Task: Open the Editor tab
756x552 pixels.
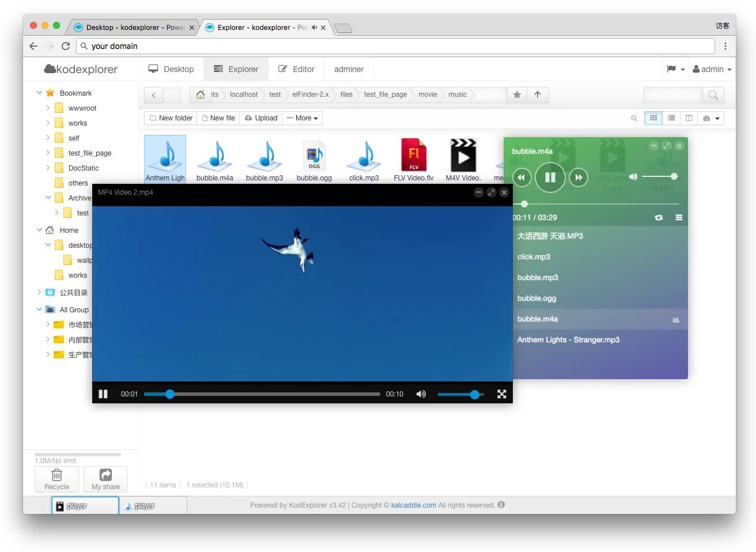Action: click(296, 69)
